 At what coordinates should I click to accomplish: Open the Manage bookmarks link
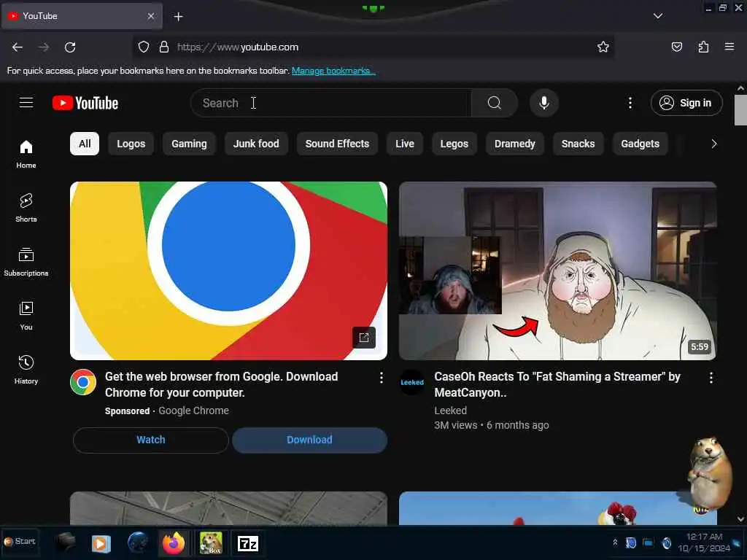coord(333,71)
